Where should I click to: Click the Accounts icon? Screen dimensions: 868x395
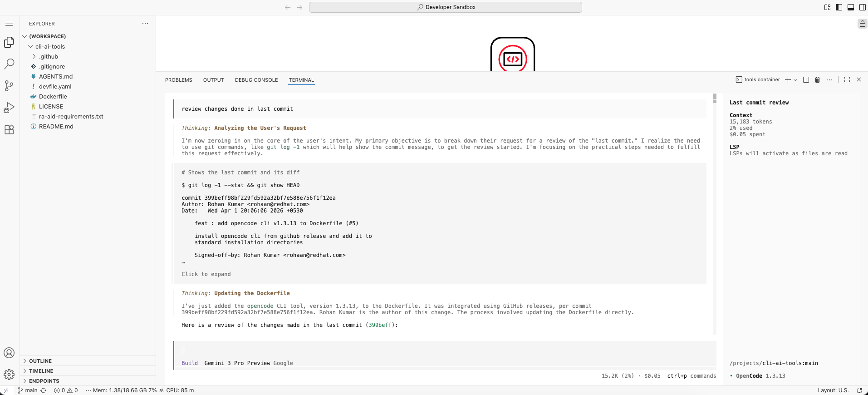coord(9,353)
